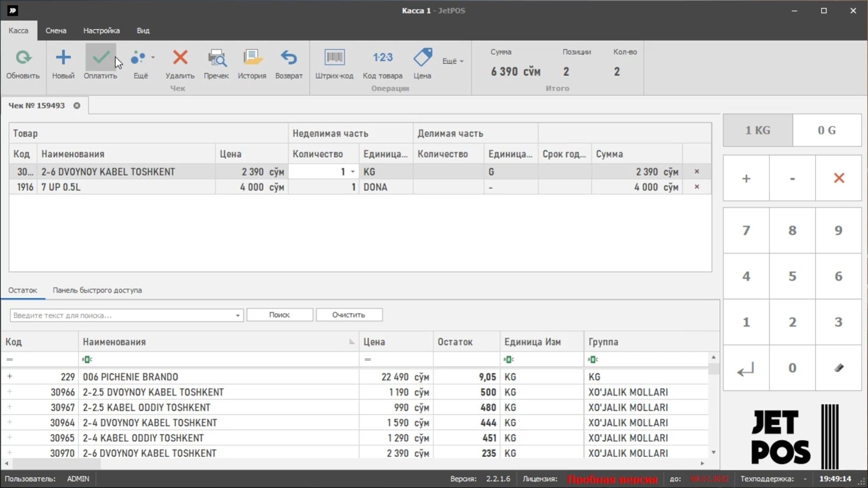Viewport: 868px width, 488px height.
Task: Open receipt История icon
Action: pyautogui.click(x=252, y=58)
